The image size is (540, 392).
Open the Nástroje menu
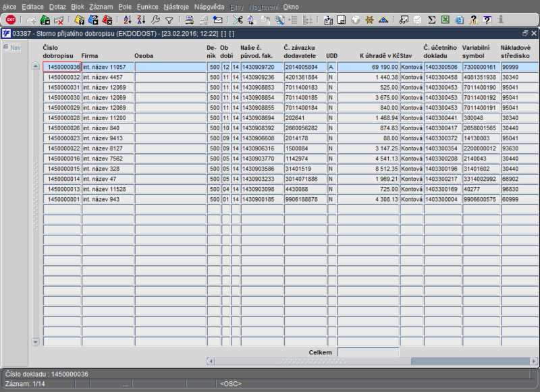(x=176, y=7)
